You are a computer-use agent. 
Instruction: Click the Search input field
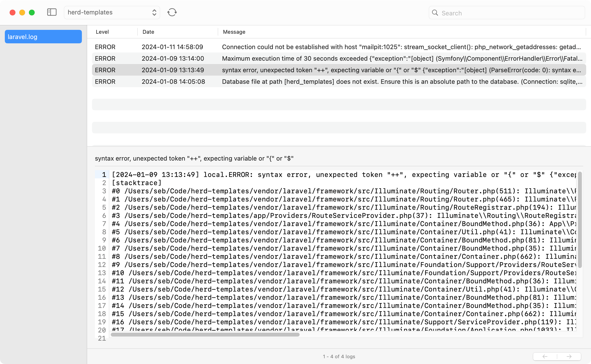506,13
